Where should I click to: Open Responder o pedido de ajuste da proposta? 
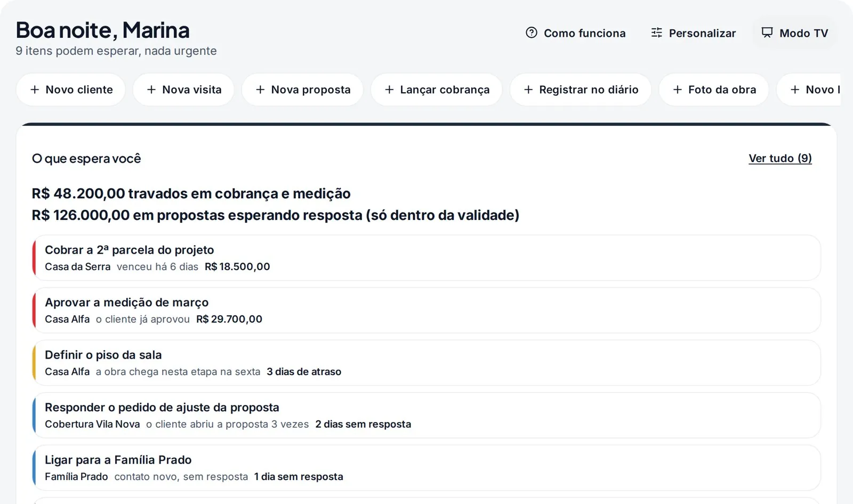tap(426, 415)
